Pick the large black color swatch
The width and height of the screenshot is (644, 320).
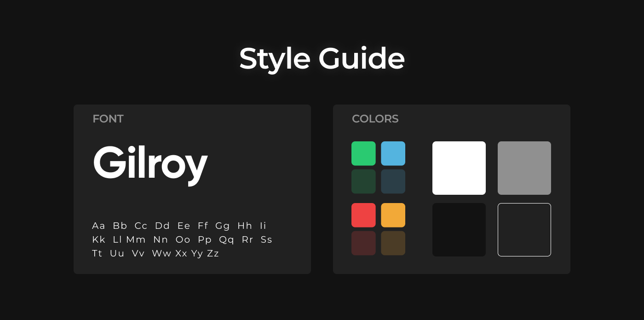coord(459,230)
